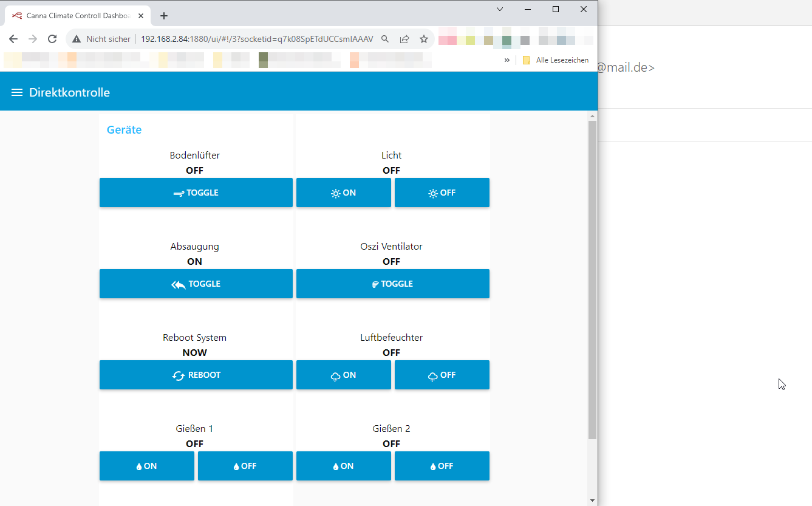Screen dimensions: 812x506
Task: Toggle the Bodenlüfter fan
Action: point(196,193)
